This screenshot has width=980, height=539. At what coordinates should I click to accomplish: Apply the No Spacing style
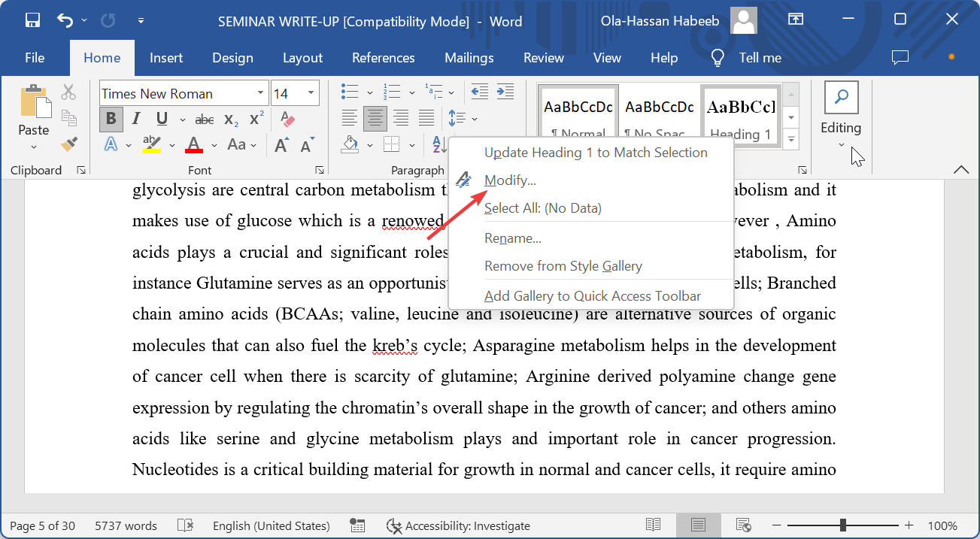pos(660,113)
